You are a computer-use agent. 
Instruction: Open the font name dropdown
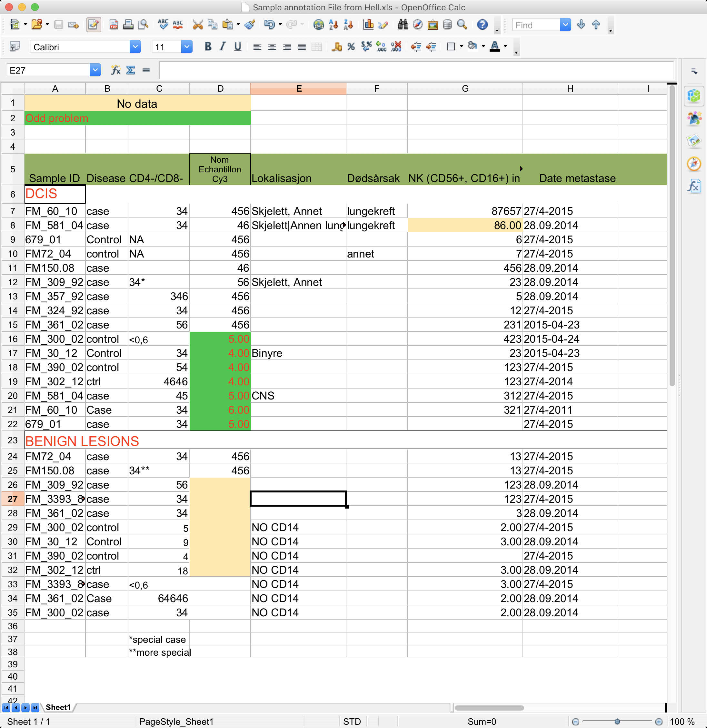coord(135,46)
